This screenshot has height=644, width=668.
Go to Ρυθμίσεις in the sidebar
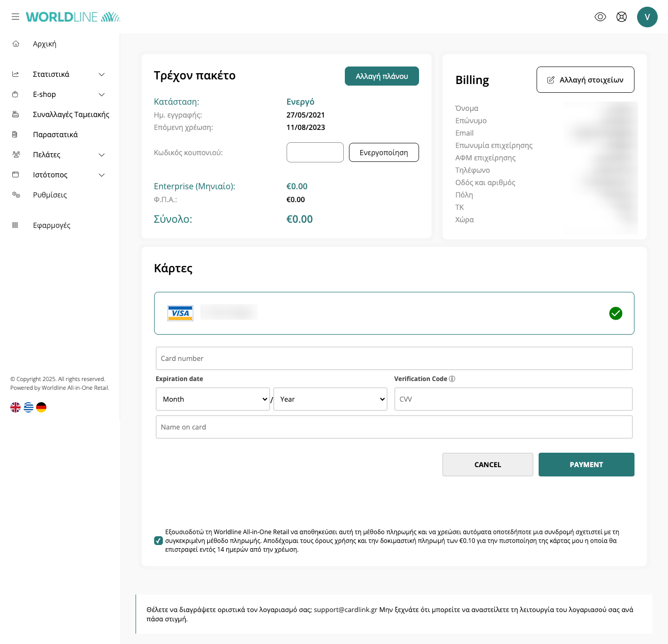click(x=50, y=195)
